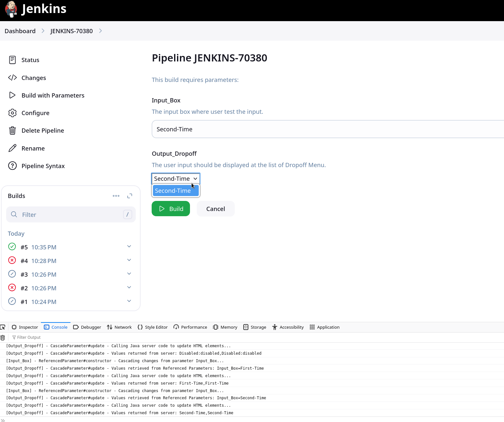Click the Configure gear icon
Image resolution: width=504 pixels, height=422 pixels.
pyautogui.click(x=12, y=113)
